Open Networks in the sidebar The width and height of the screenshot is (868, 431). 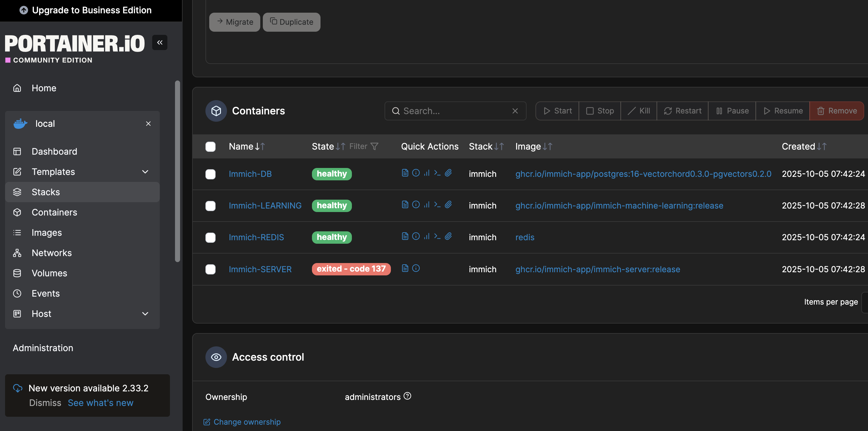(52, 253)
